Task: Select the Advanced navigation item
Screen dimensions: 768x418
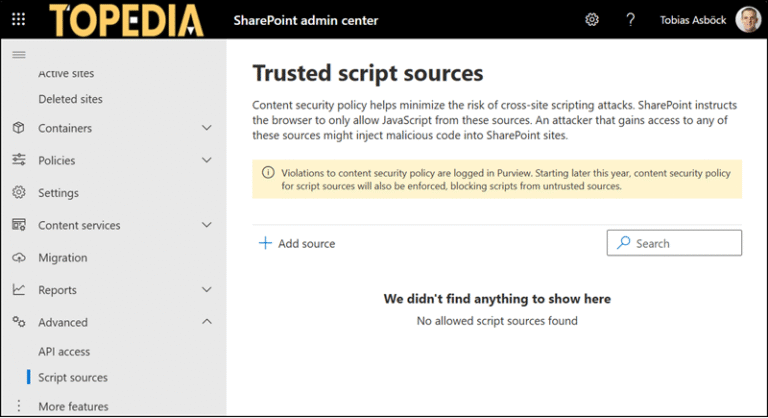Action: tap(63, 322)
